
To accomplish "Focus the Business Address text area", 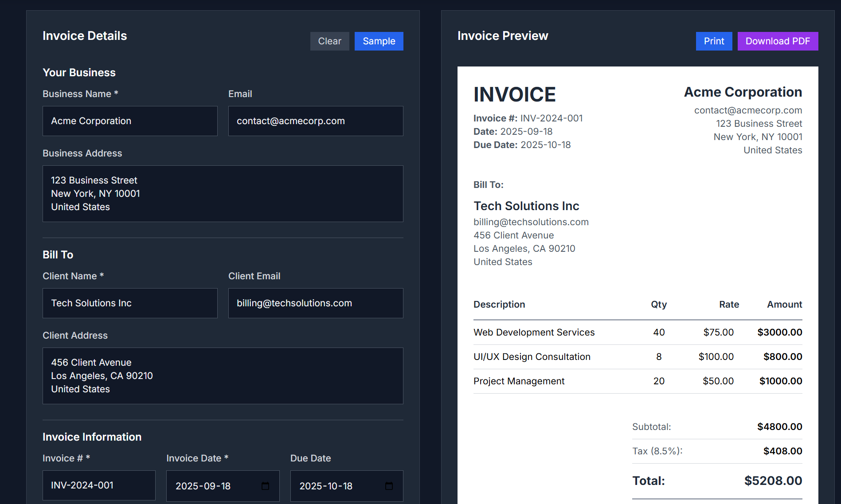I will click(x=223, y=194).
